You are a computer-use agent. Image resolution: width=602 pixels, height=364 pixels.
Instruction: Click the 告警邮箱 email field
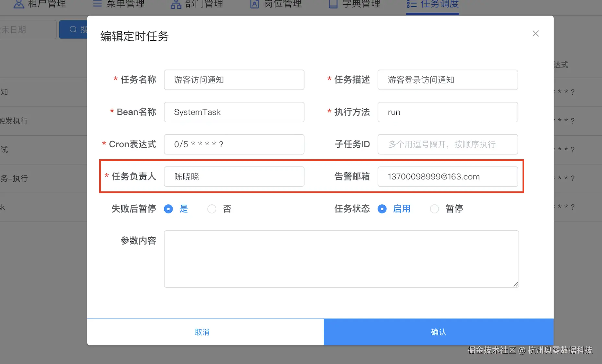(x=448, y=176)
